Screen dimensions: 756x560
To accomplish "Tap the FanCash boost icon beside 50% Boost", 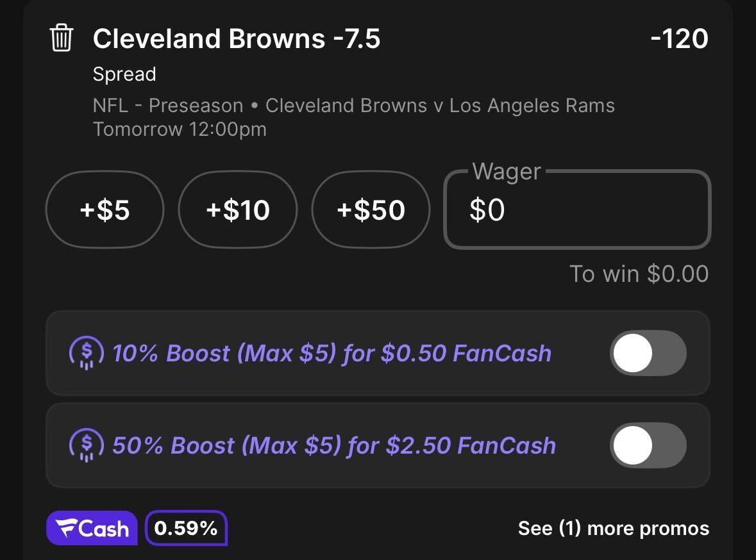I will pos(87,445).
